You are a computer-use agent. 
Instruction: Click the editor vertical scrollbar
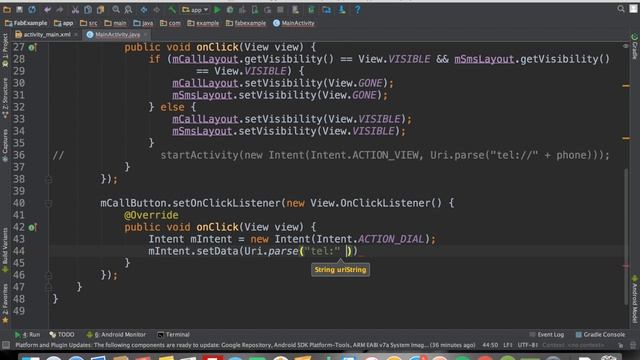[x=626, y=236]
